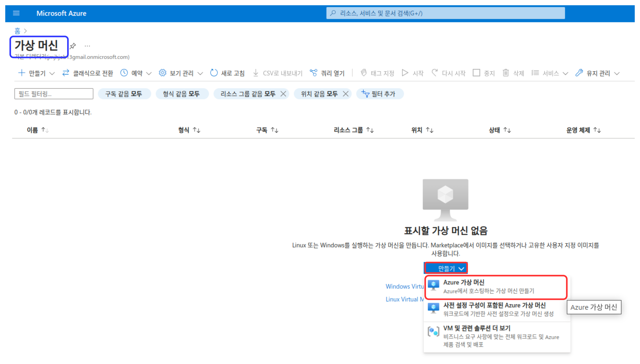Click the 시작 play icon

point(405,73)
